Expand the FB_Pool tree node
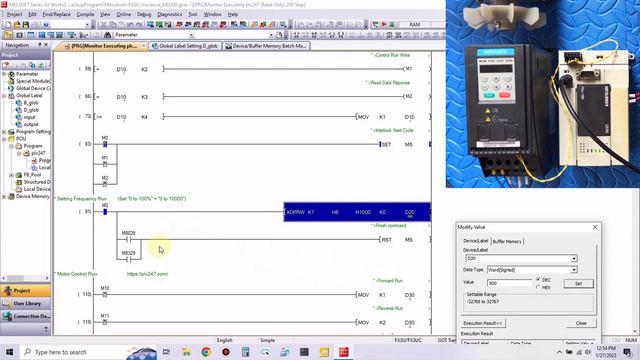Image resolution: width=640 pixels, height=360 pixels. coord(11,175)
